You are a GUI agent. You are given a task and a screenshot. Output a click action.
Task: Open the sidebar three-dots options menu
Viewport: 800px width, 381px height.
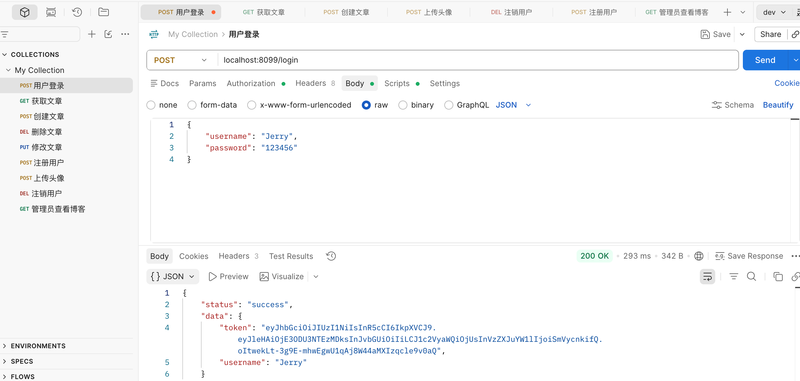[x=125, y=34]
